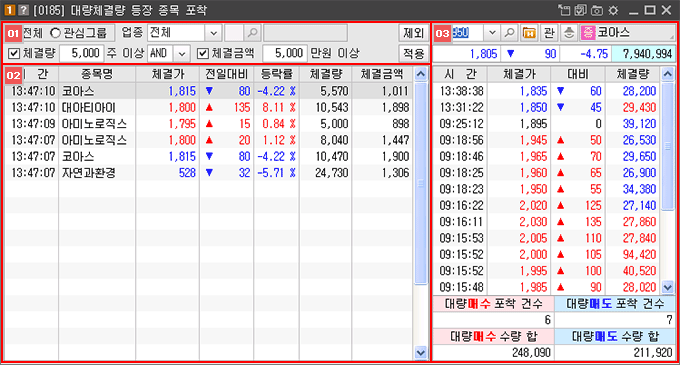Click the checklist copy icon in title bar

[x=581, y=10]
